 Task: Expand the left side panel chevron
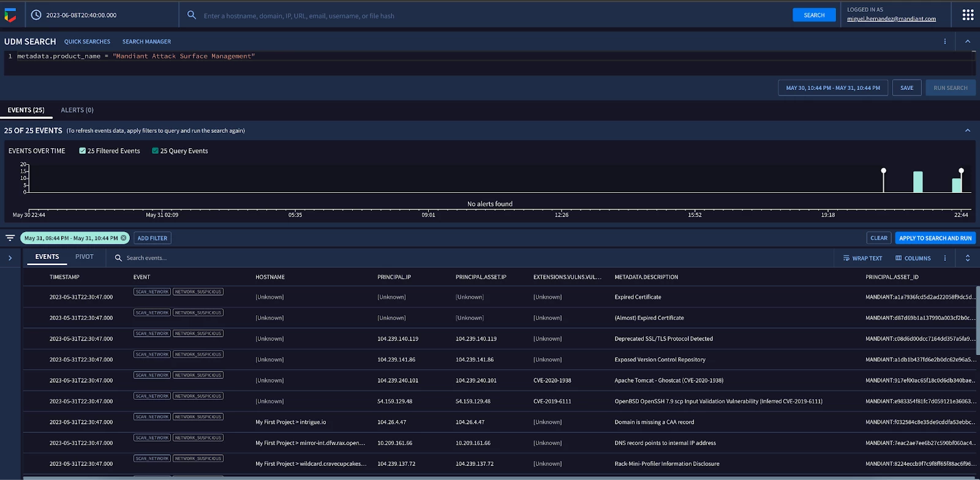(10, 258)
